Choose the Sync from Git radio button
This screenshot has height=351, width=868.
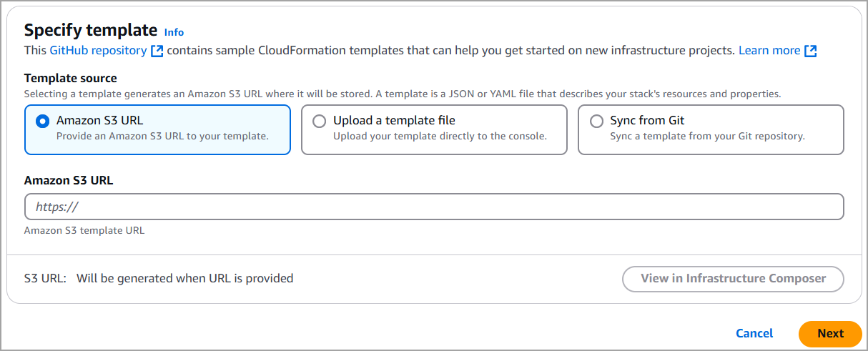click(596, 122)
